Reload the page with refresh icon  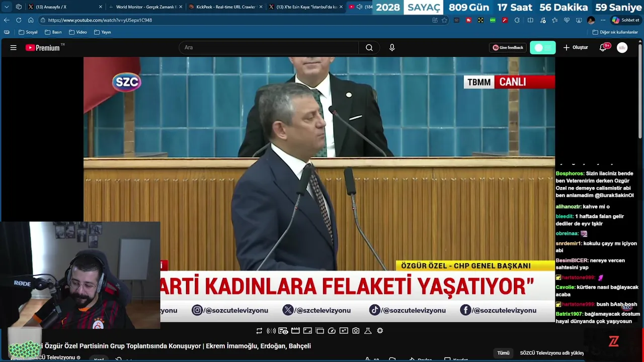[19, 20]
